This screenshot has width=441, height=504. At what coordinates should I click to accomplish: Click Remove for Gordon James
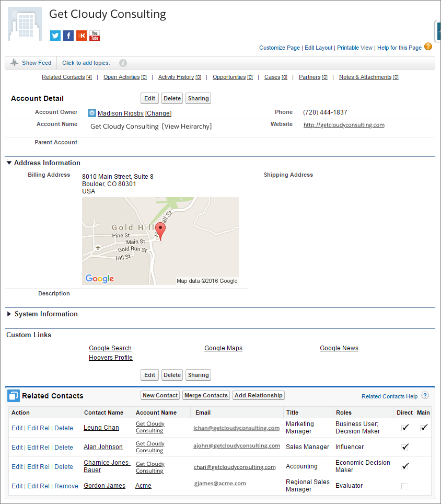click(x=66, y=486)
